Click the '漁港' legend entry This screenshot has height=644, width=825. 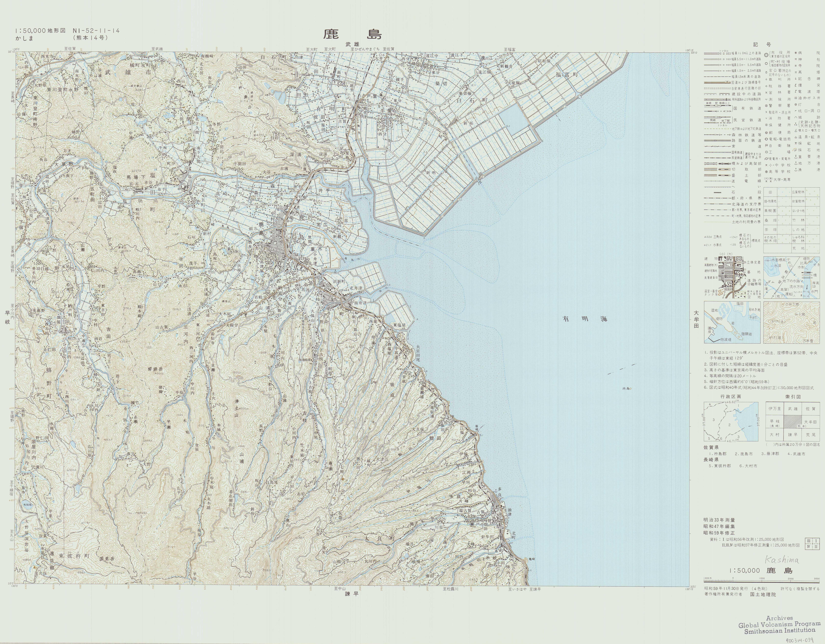(807, 170)
